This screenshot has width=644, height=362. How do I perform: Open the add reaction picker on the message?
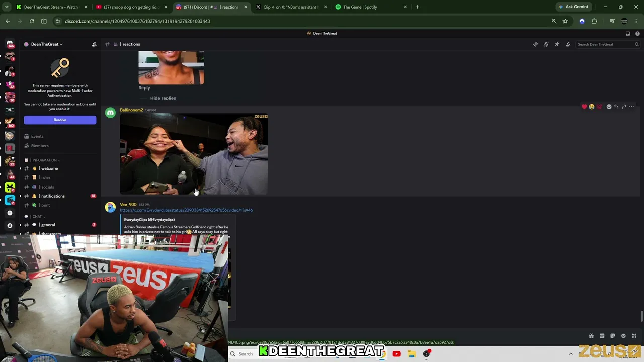pos(609,107)
